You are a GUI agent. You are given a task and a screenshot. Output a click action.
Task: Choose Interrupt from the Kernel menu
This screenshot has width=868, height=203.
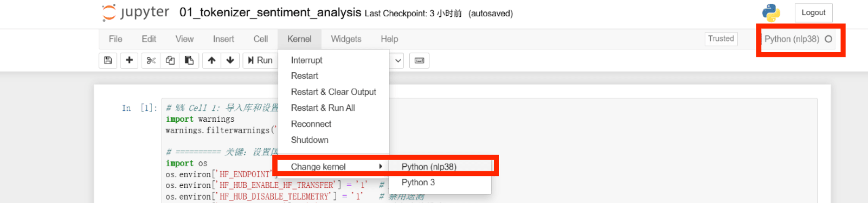point(333,60)
